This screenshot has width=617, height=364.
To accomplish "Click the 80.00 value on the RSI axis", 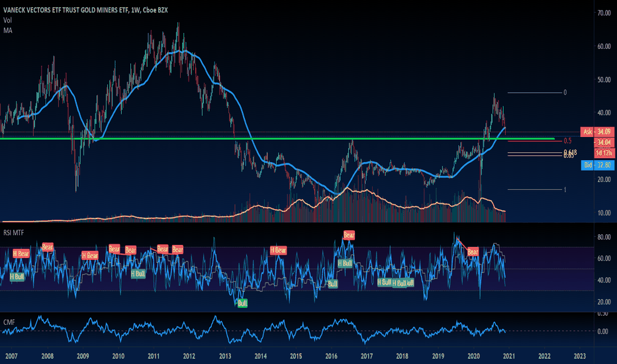I will click(604, 237).
